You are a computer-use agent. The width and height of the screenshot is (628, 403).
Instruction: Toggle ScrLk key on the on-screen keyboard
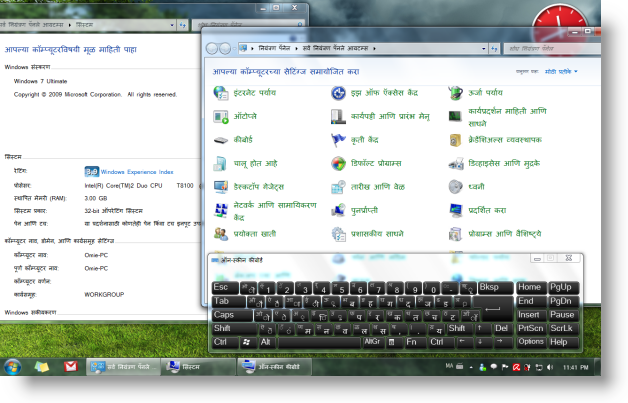pos(562,329)
